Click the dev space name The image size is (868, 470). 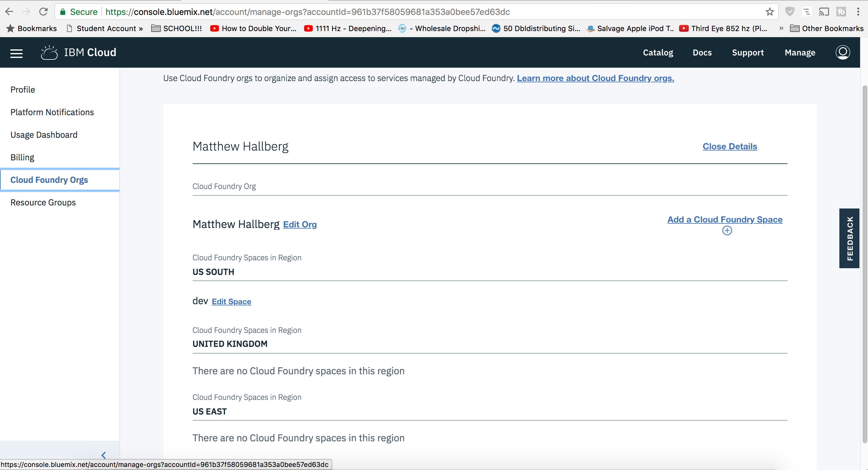tap(200, 301)
